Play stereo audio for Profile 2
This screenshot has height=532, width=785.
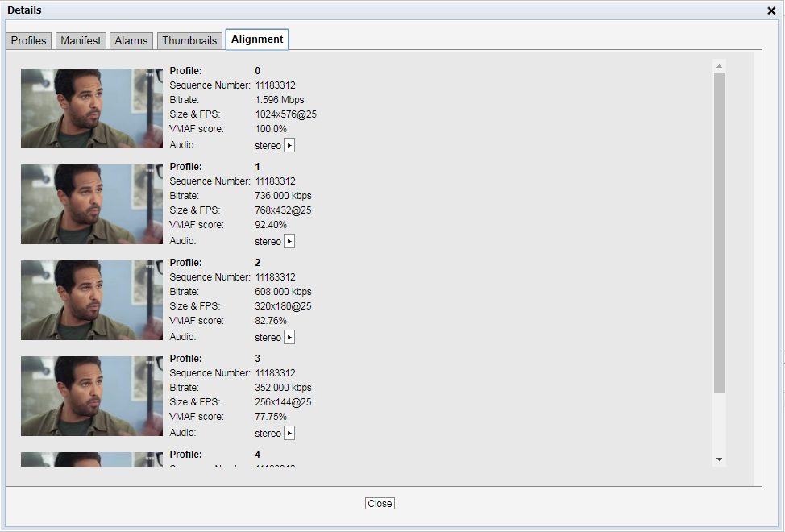(x=289, y=338)
